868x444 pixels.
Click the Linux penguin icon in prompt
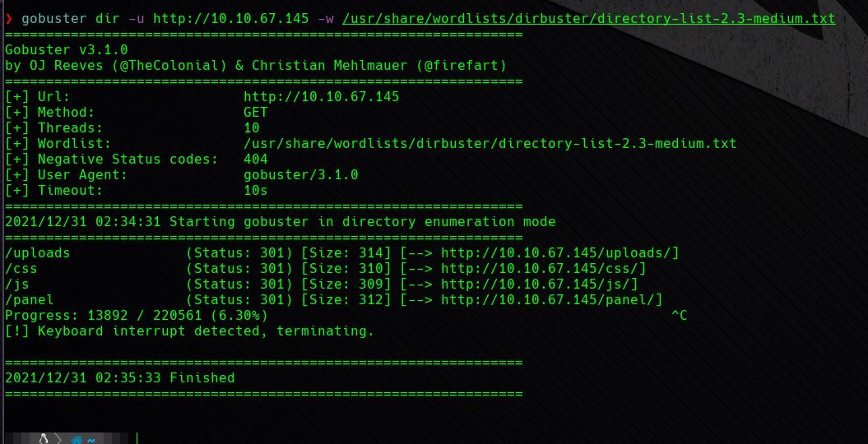(x=44, y=440)
